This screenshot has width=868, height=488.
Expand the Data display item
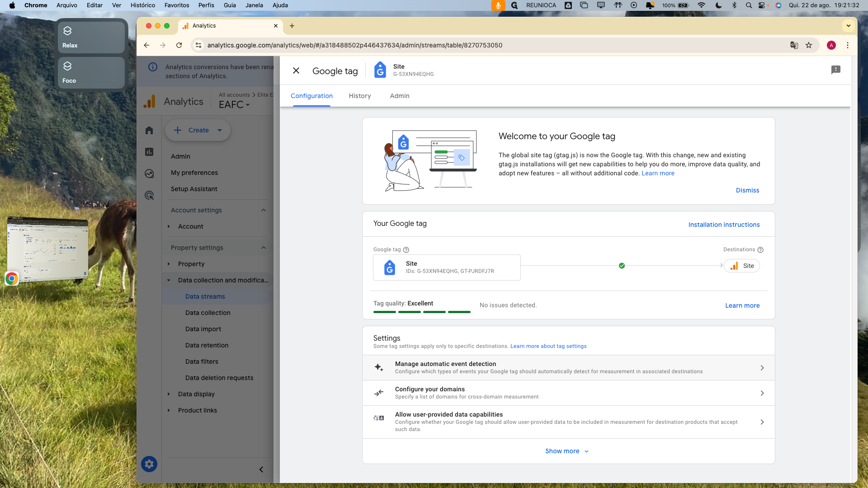[169, 394]
